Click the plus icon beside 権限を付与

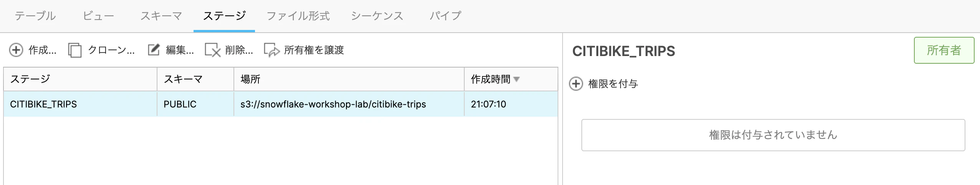coord(576,84)
